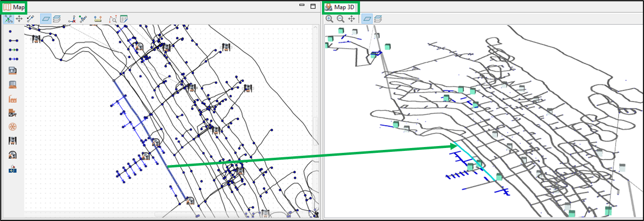Screen dimensions: 644x221
Task: Open the edit table properties tool
Action: pyautogui.click(x=124, y=19)
